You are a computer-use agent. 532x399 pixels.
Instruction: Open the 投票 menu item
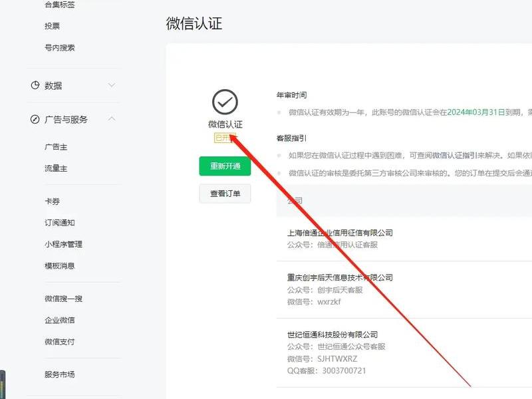53,26
